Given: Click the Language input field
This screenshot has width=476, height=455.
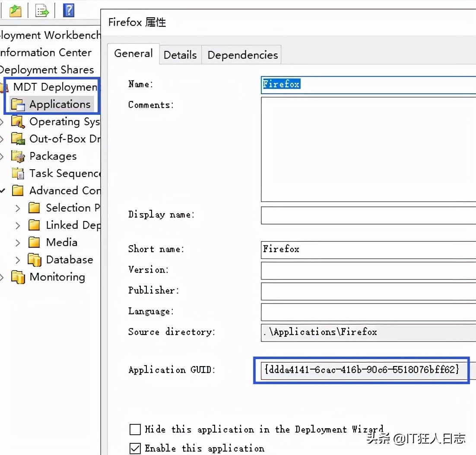Looking at the screenshot, I should point(368,312).
